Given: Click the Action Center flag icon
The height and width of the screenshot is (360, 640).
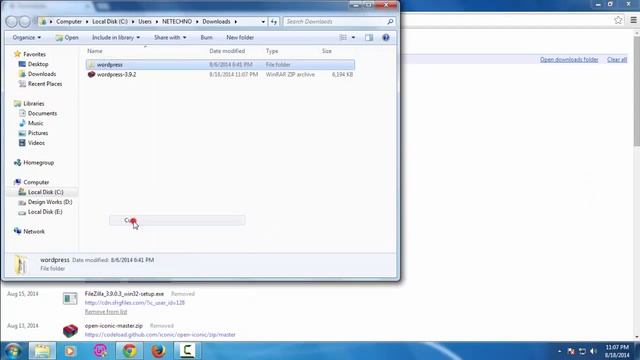Looking at the screenshot, I should 571,351.
